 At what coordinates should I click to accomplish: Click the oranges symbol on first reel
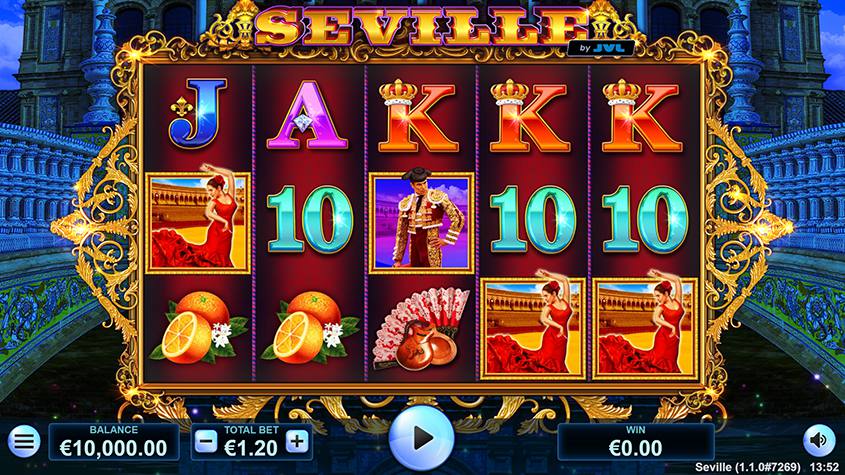coord(198,329)
